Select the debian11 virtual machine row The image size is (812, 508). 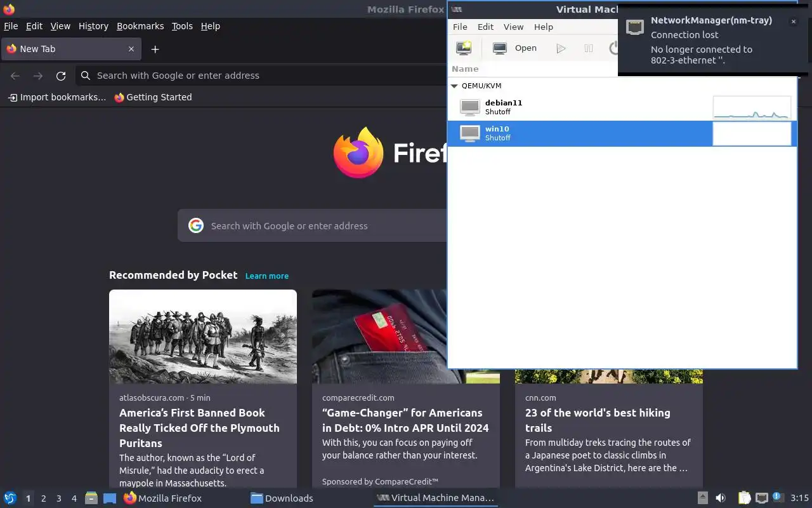622,107
